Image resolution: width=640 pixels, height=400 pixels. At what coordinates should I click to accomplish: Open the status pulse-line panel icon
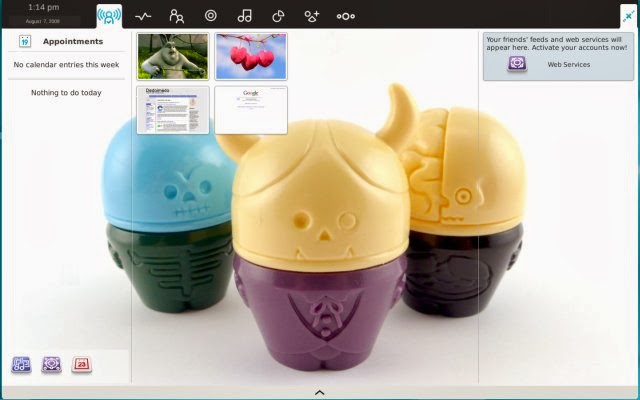pos(143,16)
